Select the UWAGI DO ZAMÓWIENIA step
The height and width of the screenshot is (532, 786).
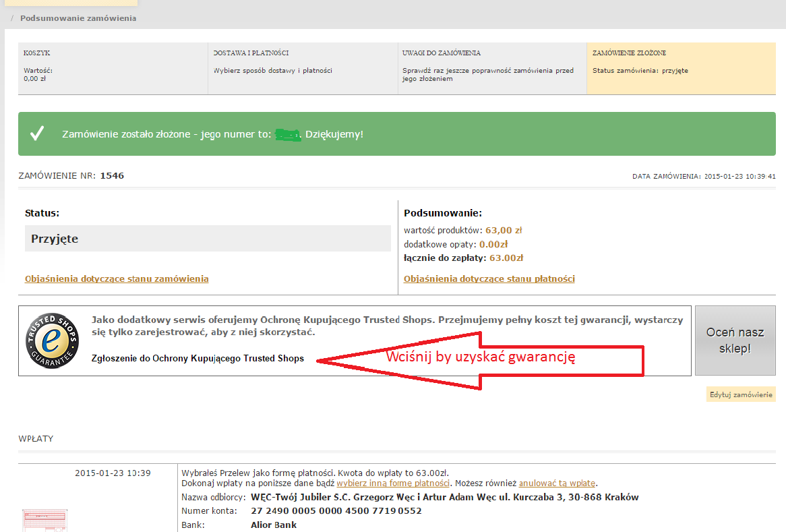coord(491,68)
